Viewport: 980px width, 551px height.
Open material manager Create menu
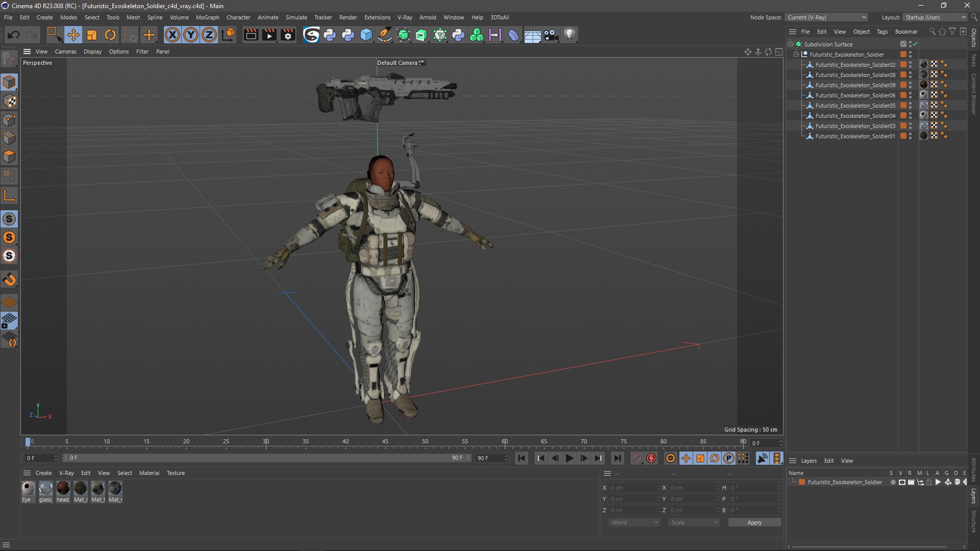click(43, 473)
